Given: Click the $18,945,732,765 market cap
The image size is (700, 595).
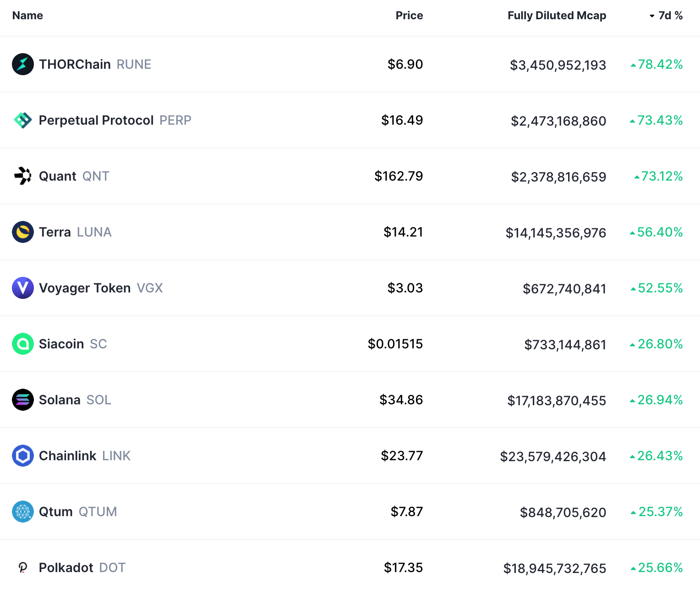Looking at the screenshot, I should (x=555, y=568).
